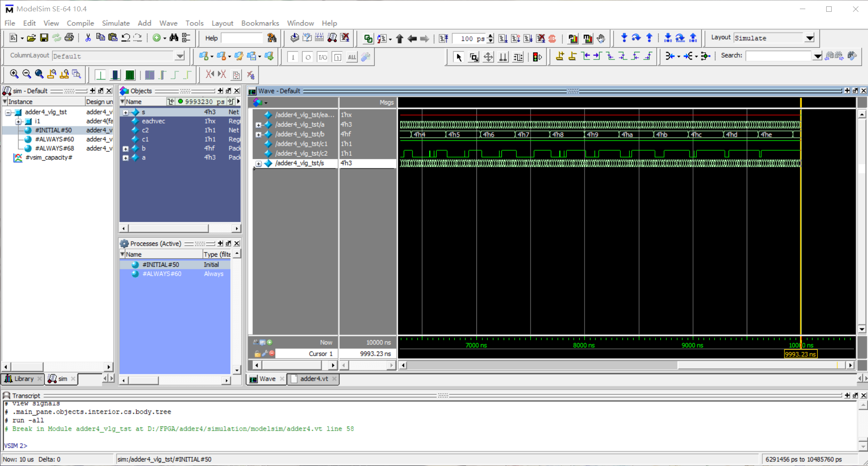The width and height of the screenshot is (868, 466).
Task: Switch to the adder4.vt tab
Action: [314, 379]
